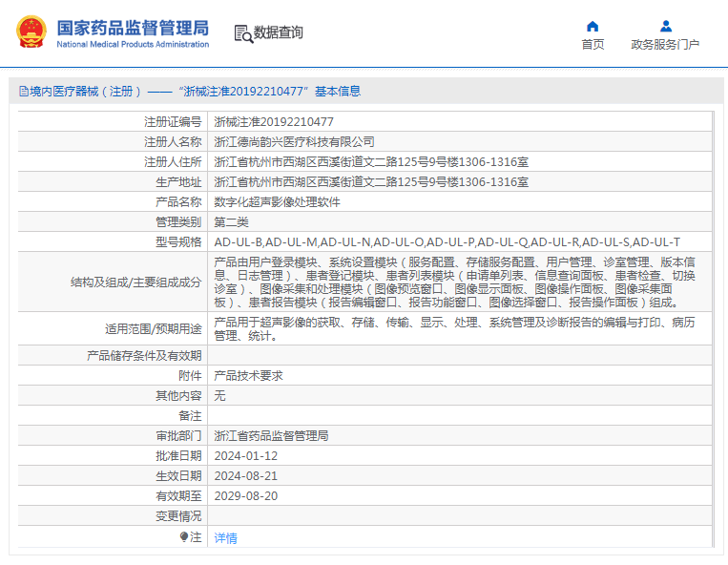Click approving department 浙江省药品监督管理局

tap(271, 435)
